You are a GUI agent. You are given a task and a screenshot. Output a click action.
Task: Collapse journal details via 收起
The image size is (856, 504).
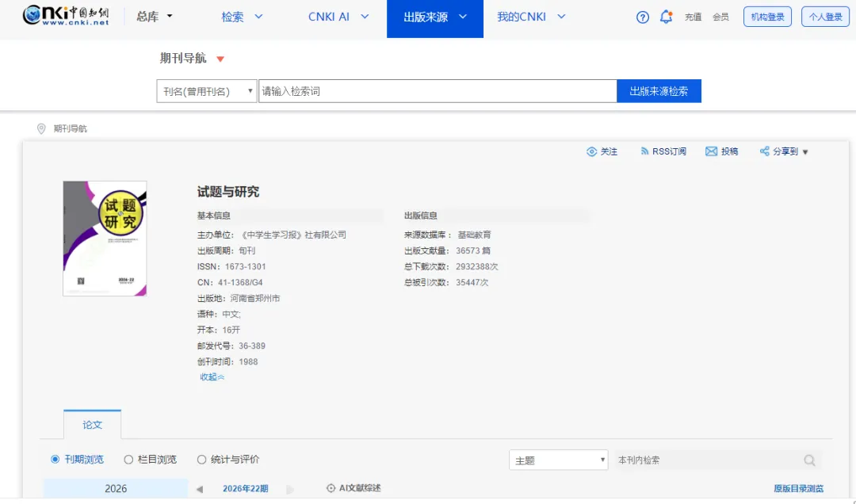[x=212, y=376]
